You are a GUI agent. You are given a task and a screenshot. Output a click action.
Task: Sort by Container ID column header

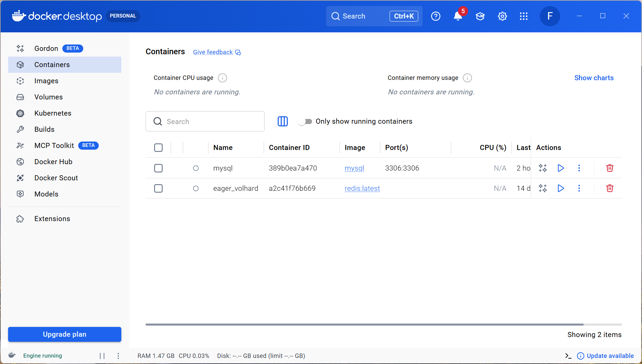pyautogui.click(x=289, y=148)
